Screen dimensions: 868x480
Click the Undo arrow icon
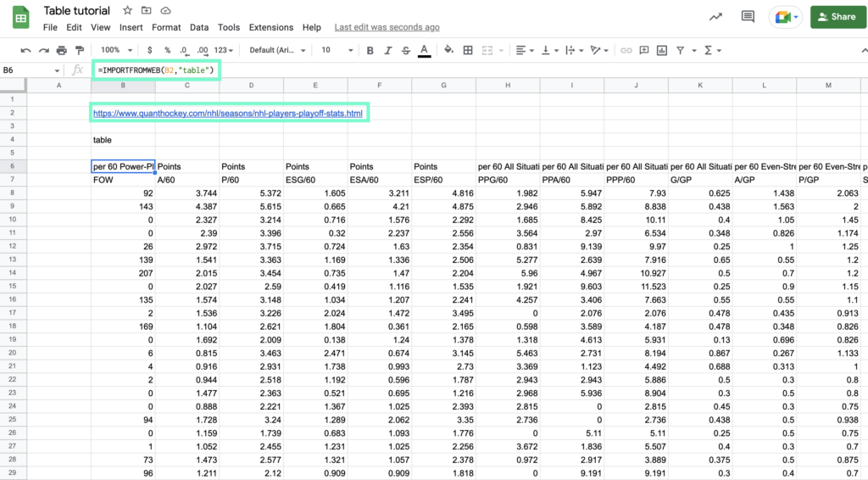(x=25, y=50)
